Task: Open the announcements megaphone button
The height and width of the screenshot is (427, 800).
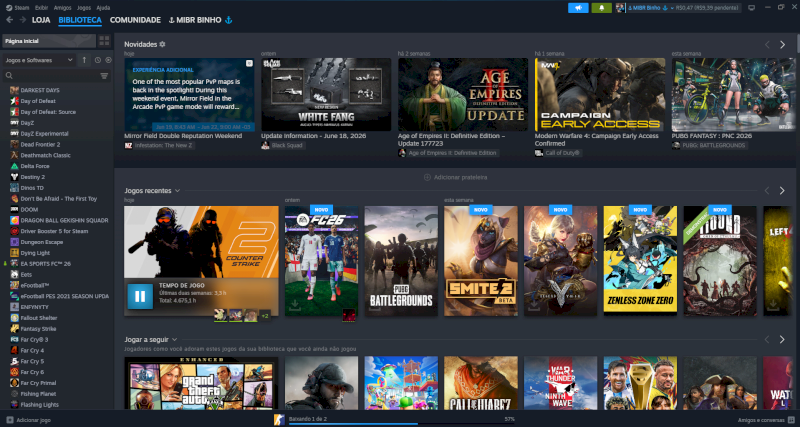Action: pyautogui.click(x=578, y=8)
